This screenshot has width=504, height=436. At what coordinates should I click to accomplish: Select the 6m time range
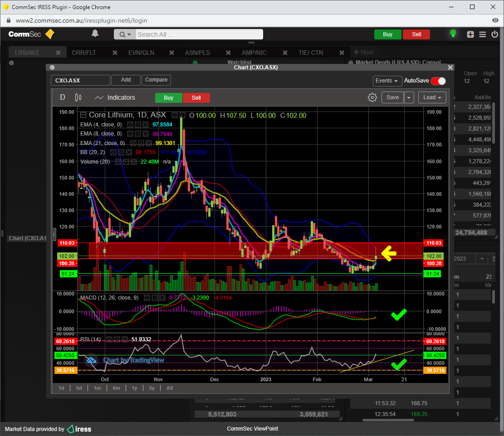coord(116,388)
